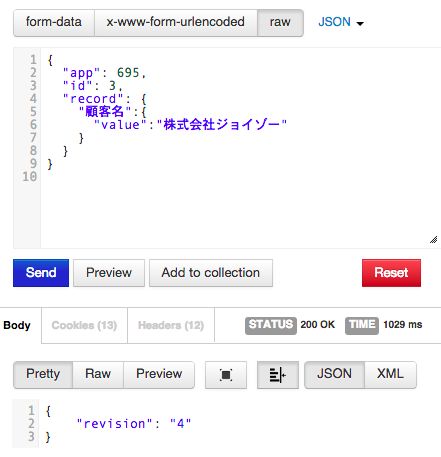Open the response Body tab
441x457 pixels.
(x=17, y=325)
